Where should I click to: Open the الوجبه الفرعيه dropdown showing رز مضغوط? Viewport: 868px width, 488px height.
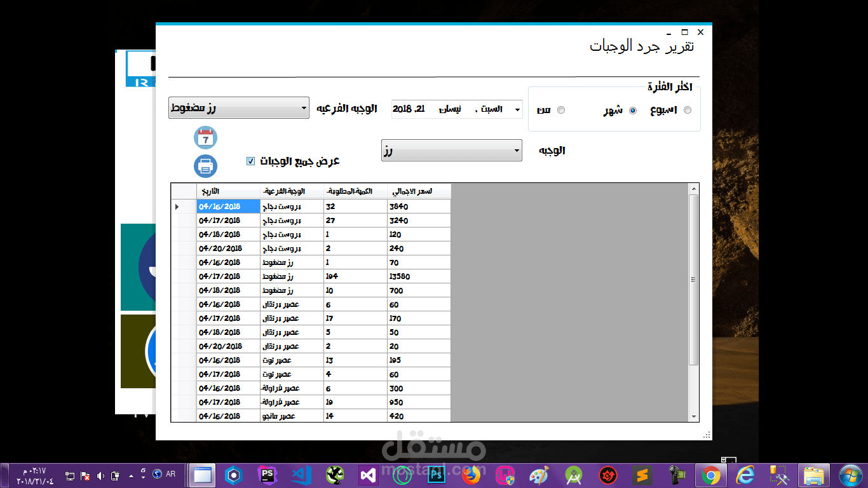coord(238,108)
